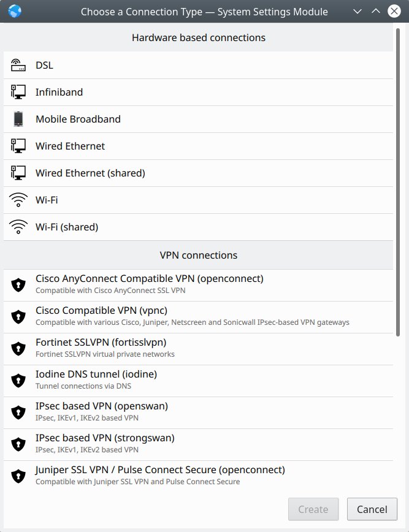
Task: Click the Wired Ethernet icon
Action: click(x=18, y=146)
